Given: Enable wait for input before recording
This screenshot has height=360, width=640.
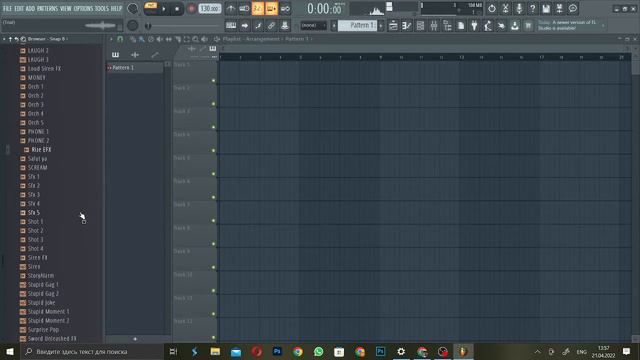Looking at the screenshot, I should tap(244, 9).
